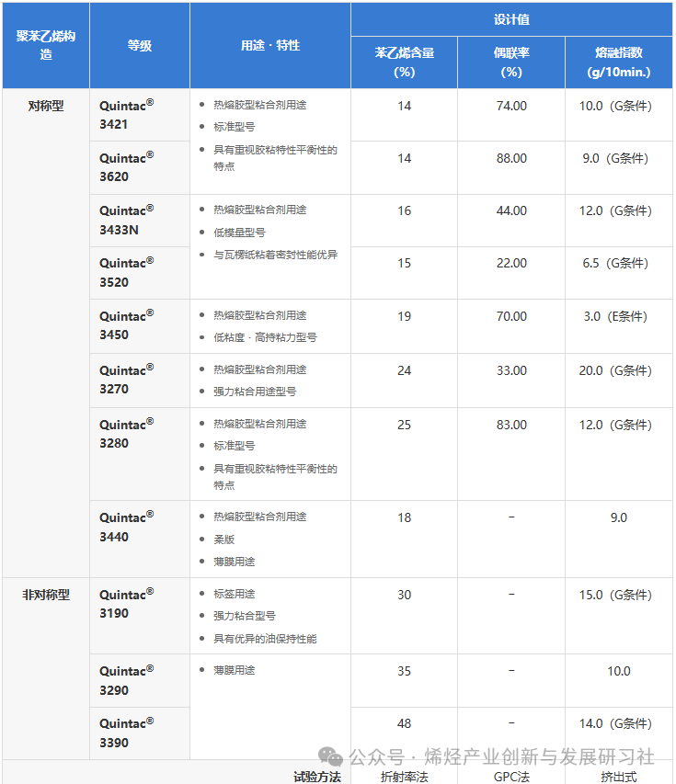676x784 pixels.
Task: Click coupling rate value 74.00
Action: click(x=511, y=106)
